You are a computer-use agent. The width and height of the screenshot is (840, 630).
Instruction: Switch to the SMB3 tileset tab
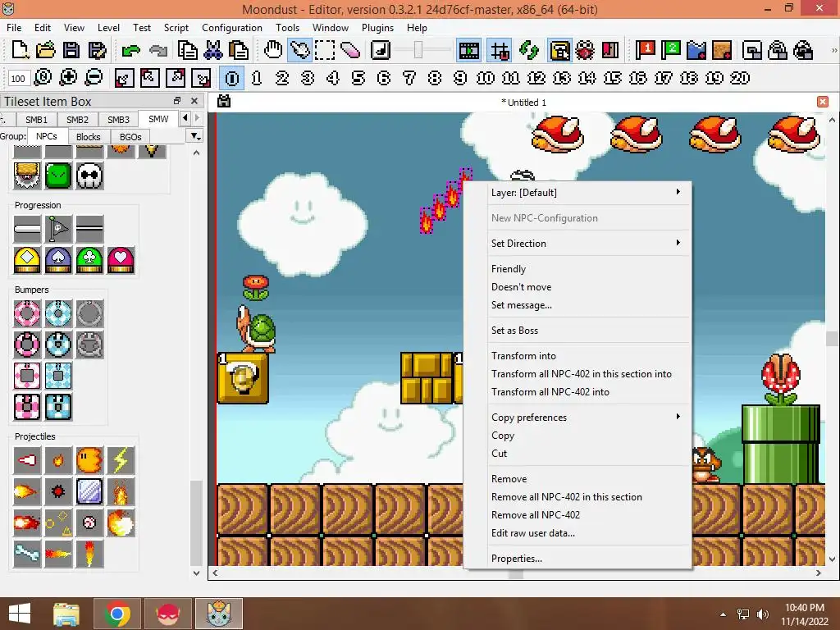(x=118, y=120)
